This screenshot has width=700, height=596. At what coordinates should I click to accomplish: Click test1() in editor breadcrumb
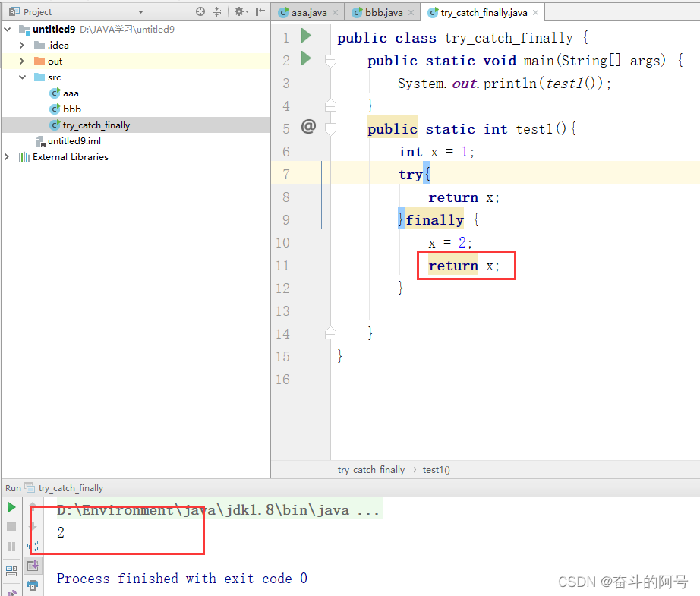tap(436, 470)
